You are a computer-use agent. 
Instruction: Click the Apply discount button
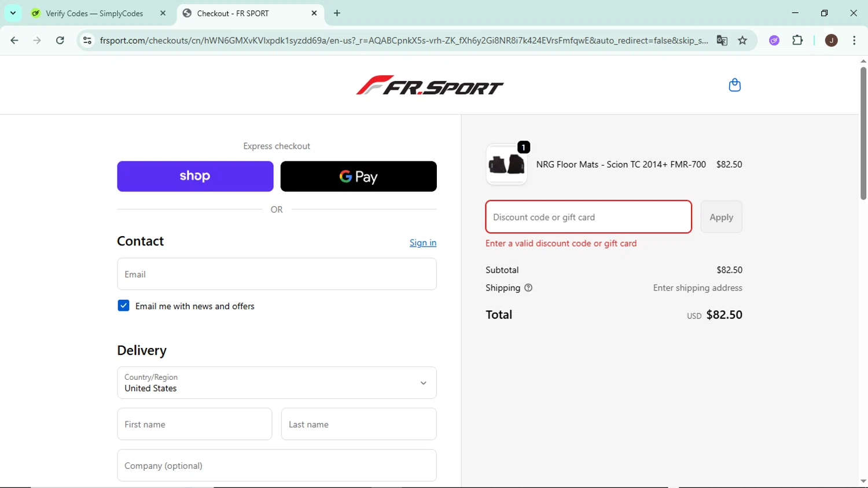[x=721, y=217]
